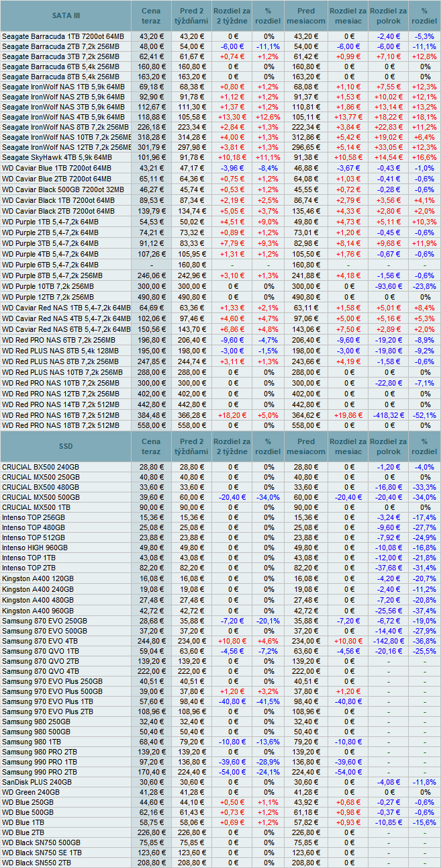Click -33,3% half-year percent for CRUCIAL BX500 480GB
Screen dimensions: 441x868
click(424, 486)
